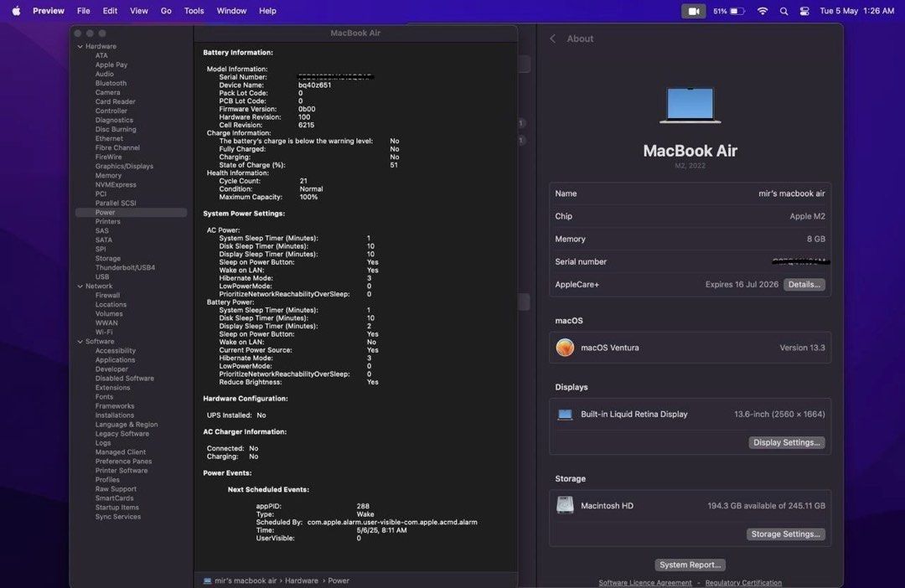
Task: Click the computer icon in the path bar
Action: click(207, 581)
